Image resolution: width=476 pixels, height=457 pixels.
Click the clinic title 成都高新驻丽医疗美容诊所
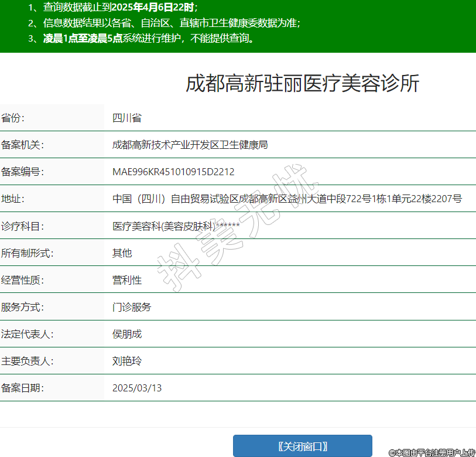(x=302, y=84)
